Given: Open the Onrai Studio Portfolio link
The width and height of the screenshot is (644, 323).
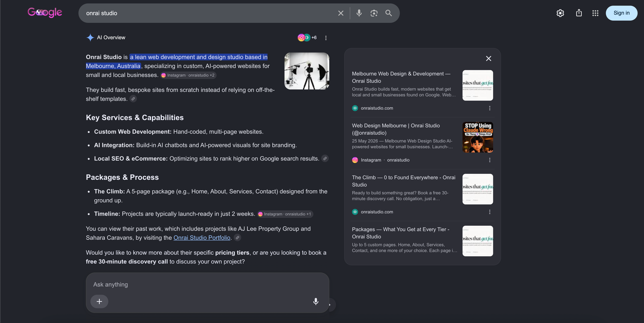Looking at the screenshot, I should (202, 238).
